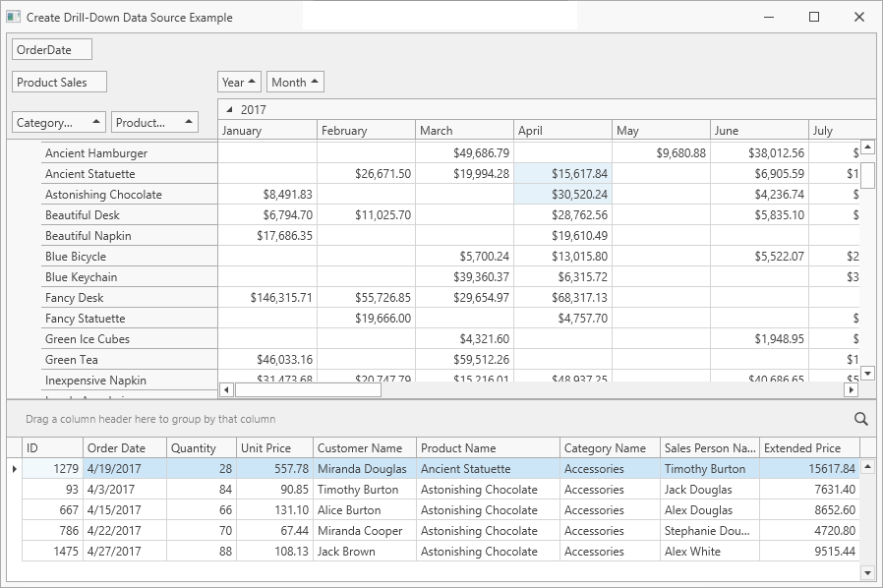The width and height of the screenshot is (883, 588).
Task: Click the row indicator arrow for ID 1279
Action: (x=14, y=469)
